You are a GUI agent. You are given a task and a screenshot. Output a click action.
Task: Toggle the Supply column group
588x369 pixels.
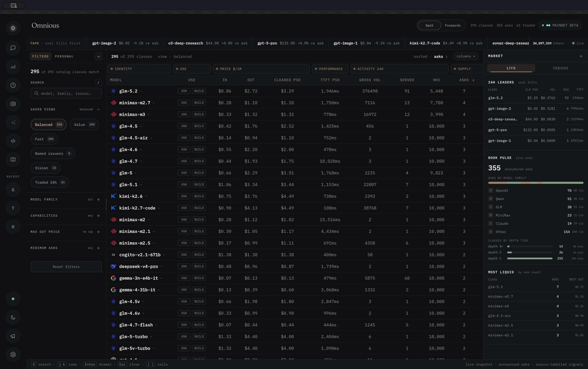pyautogui.click(x=466, y=69)
